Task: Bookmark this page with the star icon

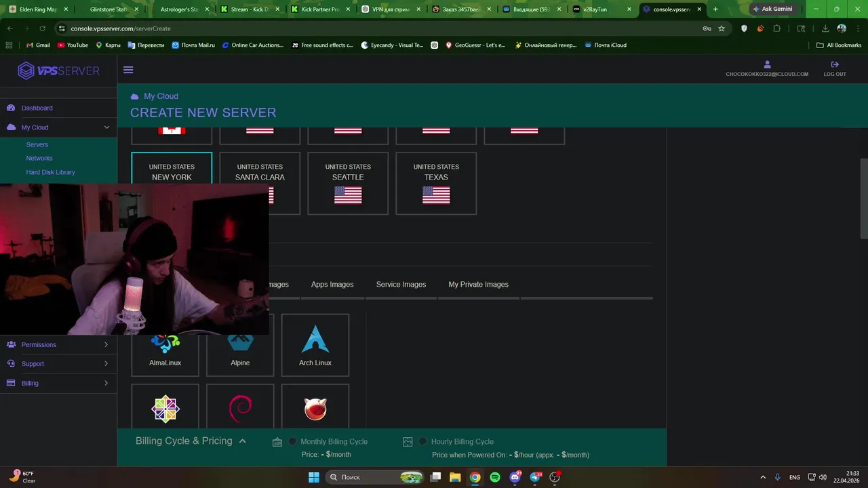Action: [x=722, y=28]
